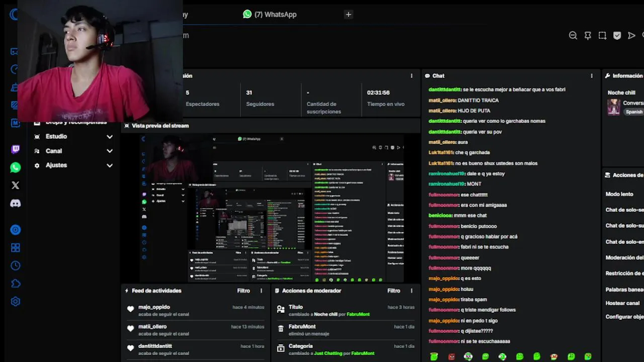The image size is (644, 362).
Task: Click Noche chill title in Información panel
Action: 621,93
